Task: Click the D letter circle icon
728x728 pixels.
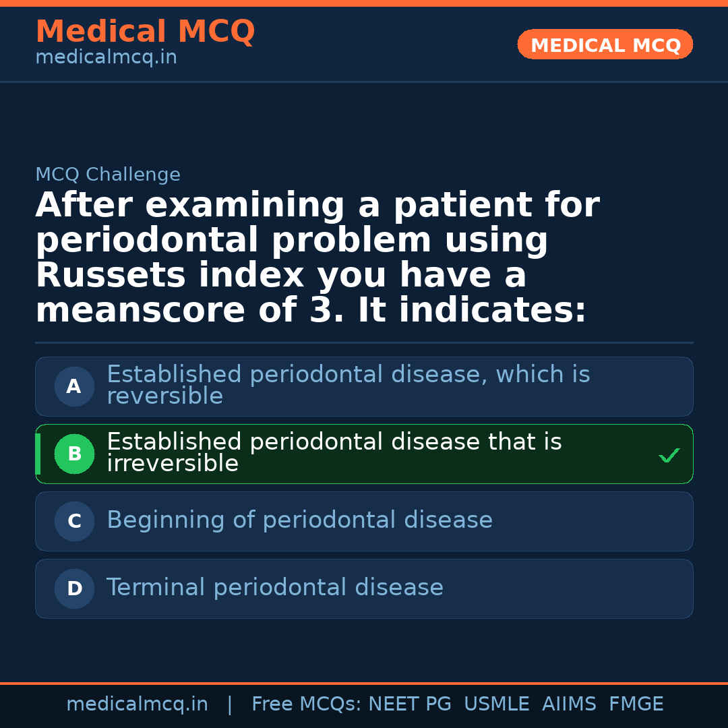Action: 74,589
